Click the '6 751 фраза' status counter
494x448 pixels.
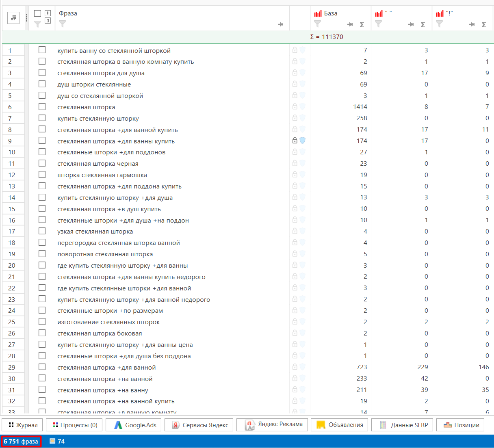[x=21, y=442]
